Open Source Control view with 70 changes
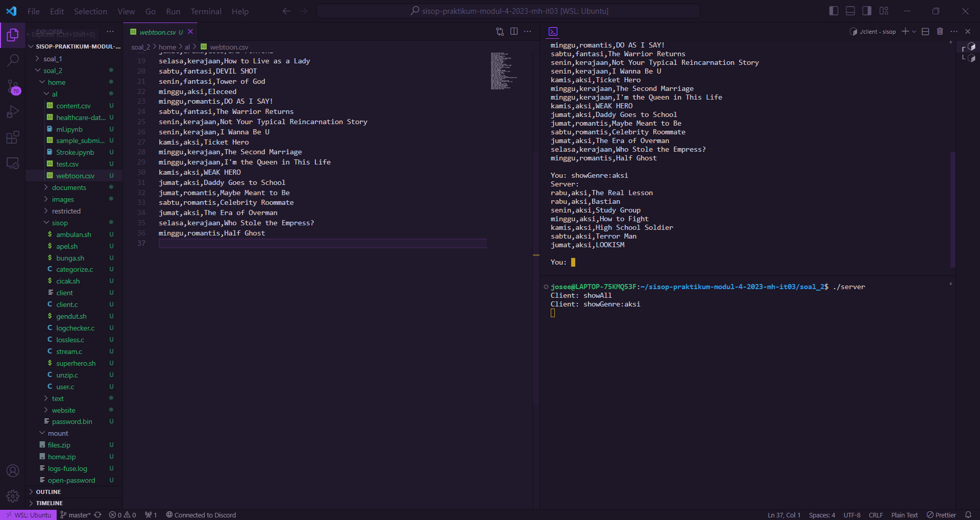 pos(13,87)
